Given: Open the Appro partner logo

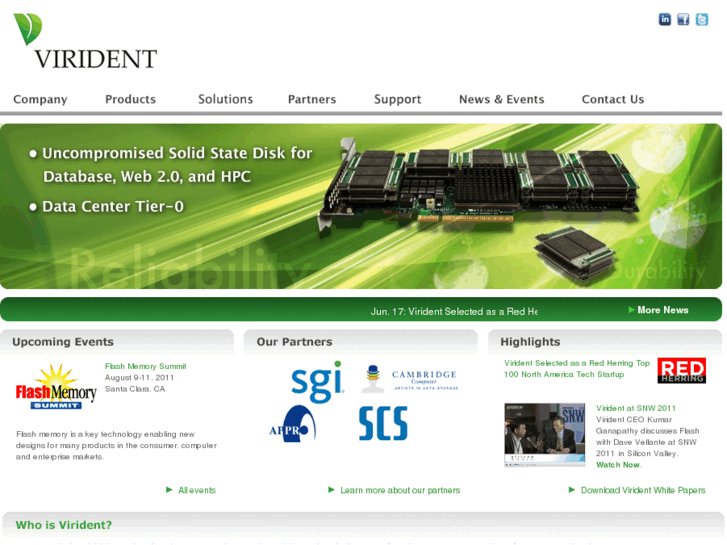Looking at the screenshot, I should (293, 423).
